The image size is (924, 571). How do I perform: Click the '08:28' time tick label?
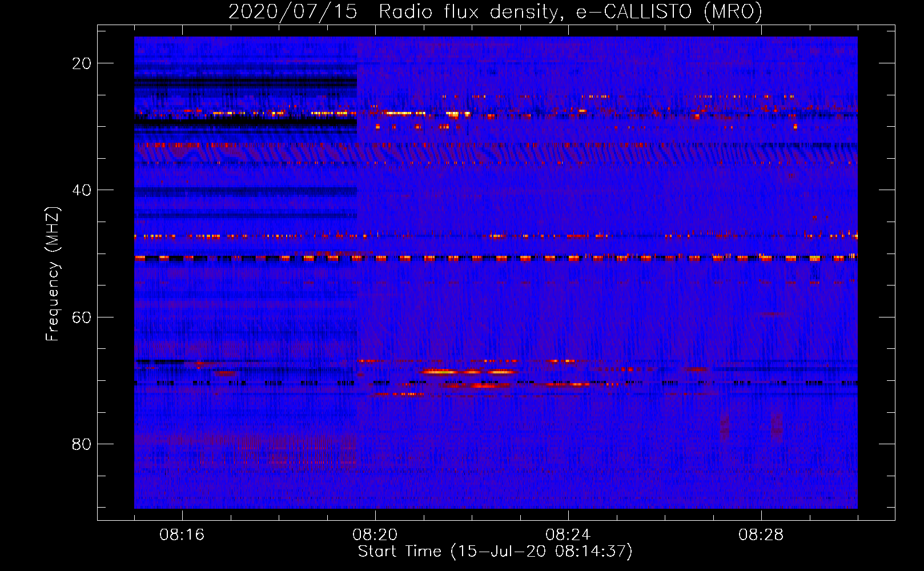tap(761, 535)
